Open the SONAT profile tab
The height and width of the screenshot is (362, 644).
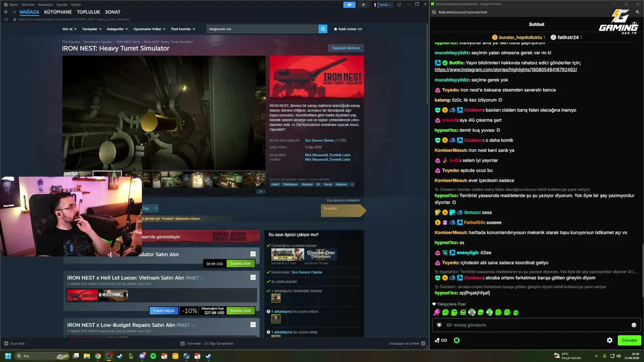pos(113,12)
